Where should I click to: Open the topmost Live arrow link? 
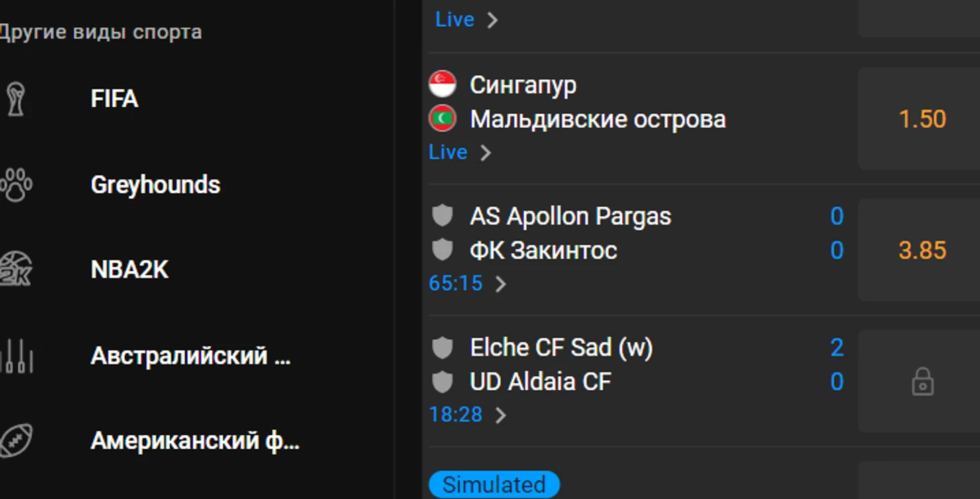pyautogui.click(x=492, y=20)
